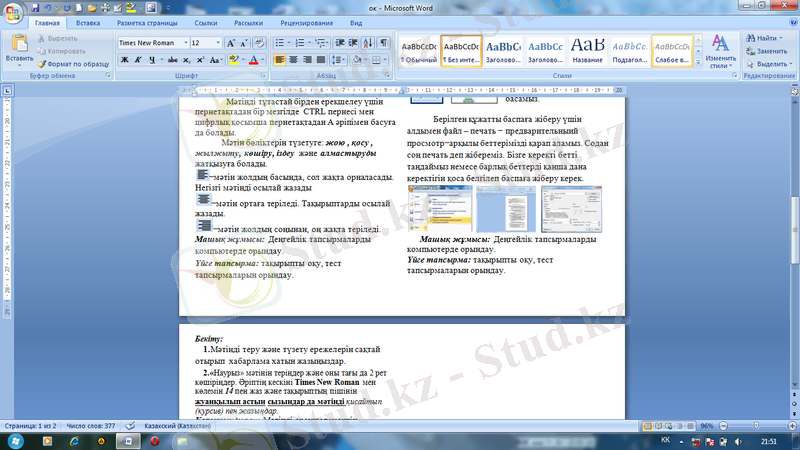Apply center paragraph alignment
800x450 pixels.
pyautogui.click(x=296, y=60)
